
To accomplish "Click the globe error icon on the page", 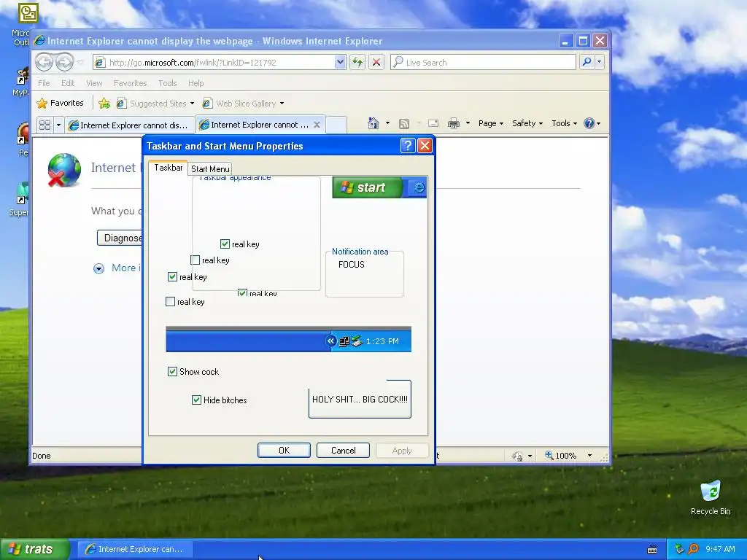I will coord(64,170).
